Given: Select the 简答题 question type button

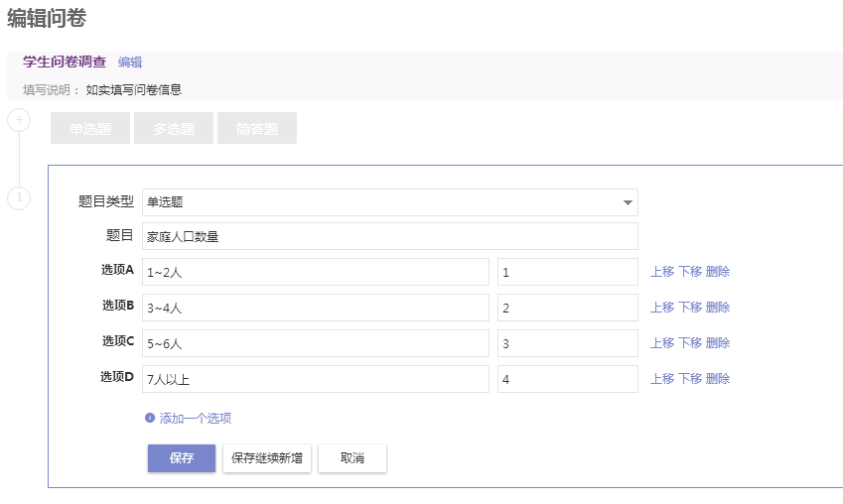Looking at the screenshot, I should 257,128.
